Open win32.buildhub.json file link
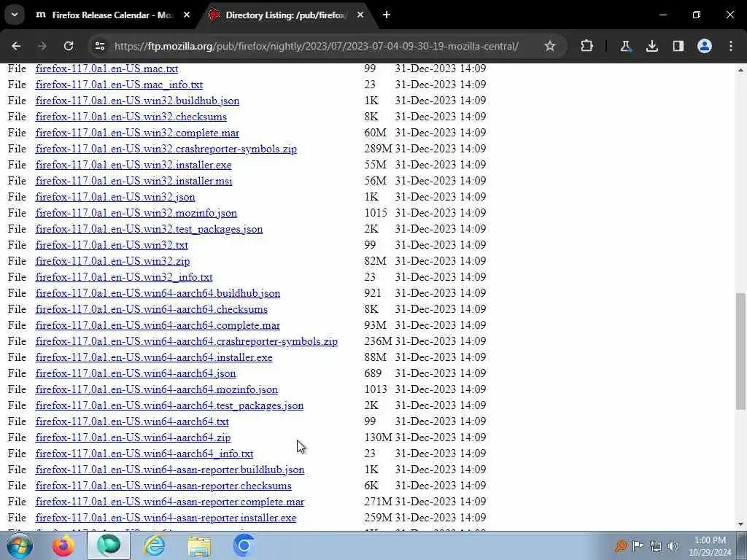 click(x=137, y=101)
